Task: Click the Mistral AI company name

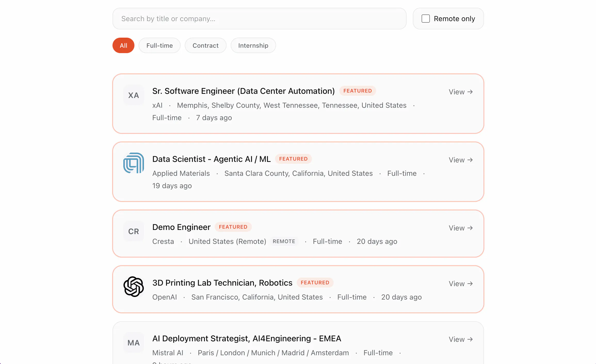Action: tap(168, 353)
